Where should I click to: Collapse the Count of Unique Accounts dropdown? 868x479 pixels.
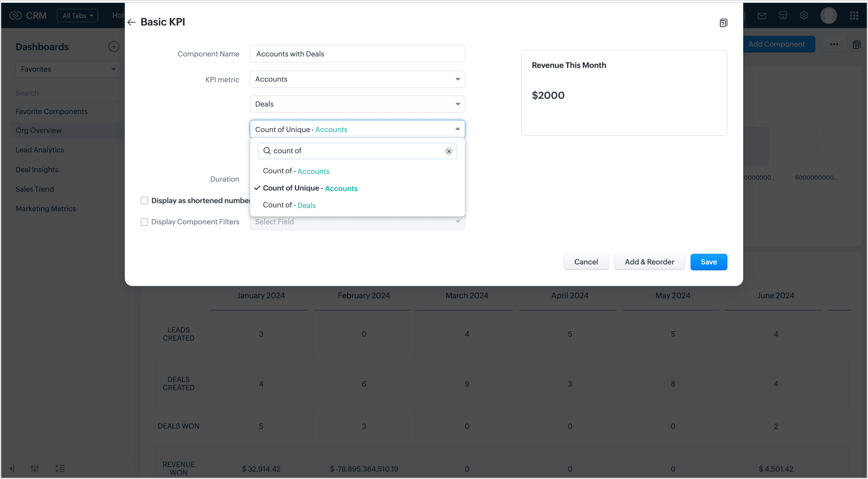point(457,129)
